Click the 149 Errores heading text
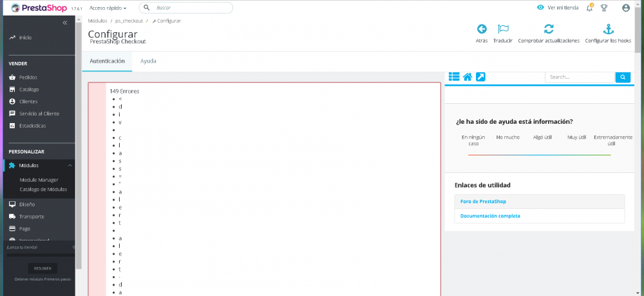 pyautogui.click(x=124, y=92)
